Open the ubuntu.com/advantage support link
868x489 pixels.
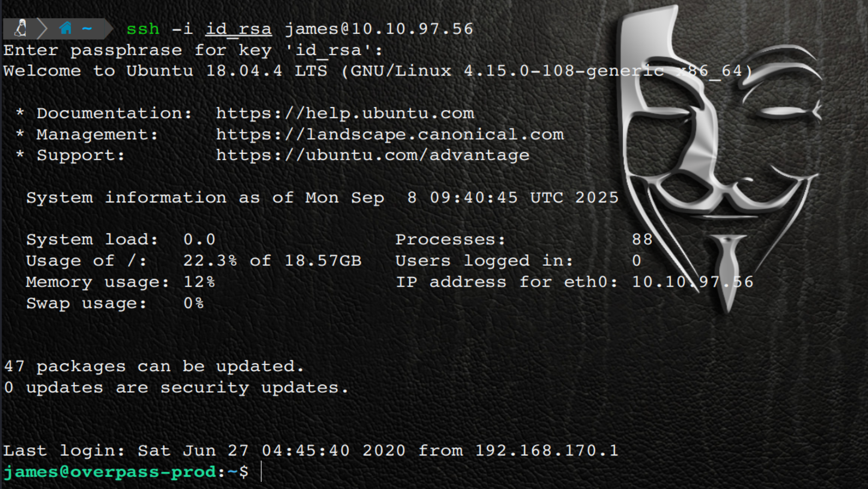pos(373,155)
